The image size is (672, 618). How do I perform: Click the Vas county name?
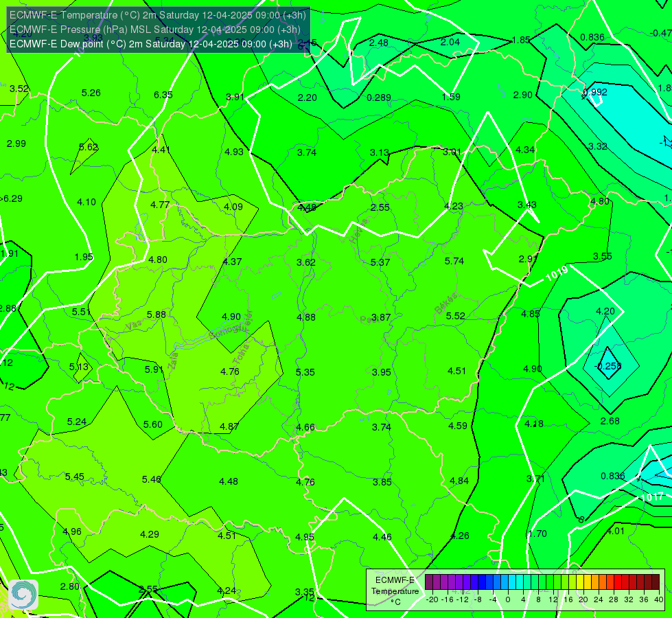click(134, 325)
